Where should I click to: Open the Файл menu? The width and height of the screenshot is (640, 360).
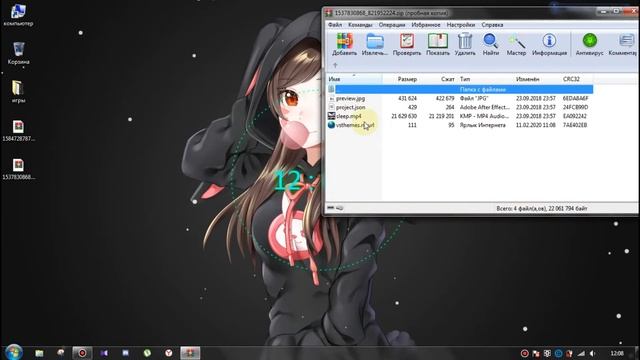point(335,25)
